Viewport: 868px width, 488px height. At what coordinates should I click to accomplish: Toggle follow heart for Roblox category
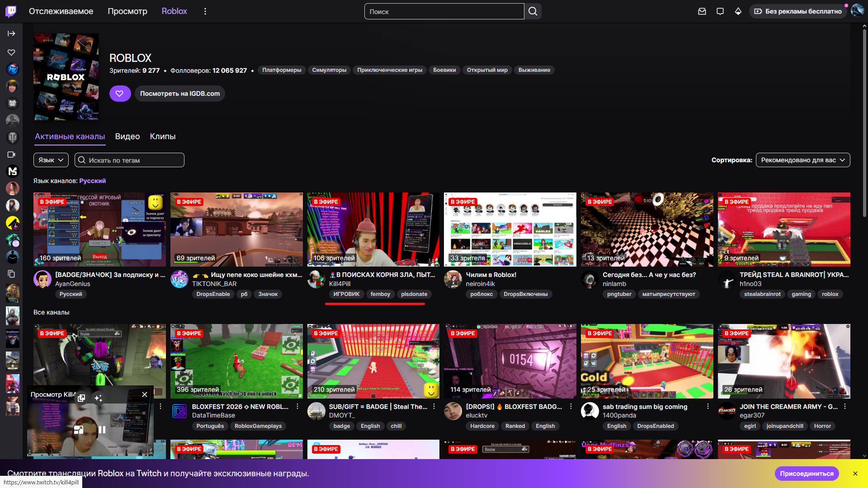[x=120, y=94]
